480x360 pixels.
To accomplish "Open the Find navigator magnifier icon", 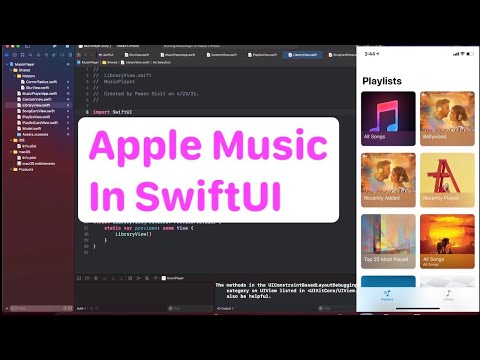I will (31, 55).
